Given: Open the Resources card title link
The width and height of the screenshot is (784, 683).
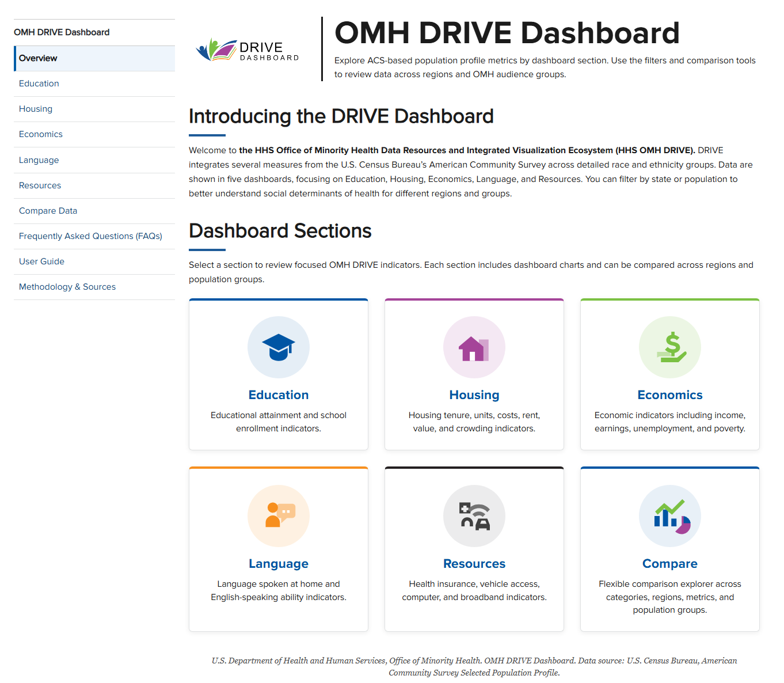Looking at the screenshot, I should tap(474, 564).
